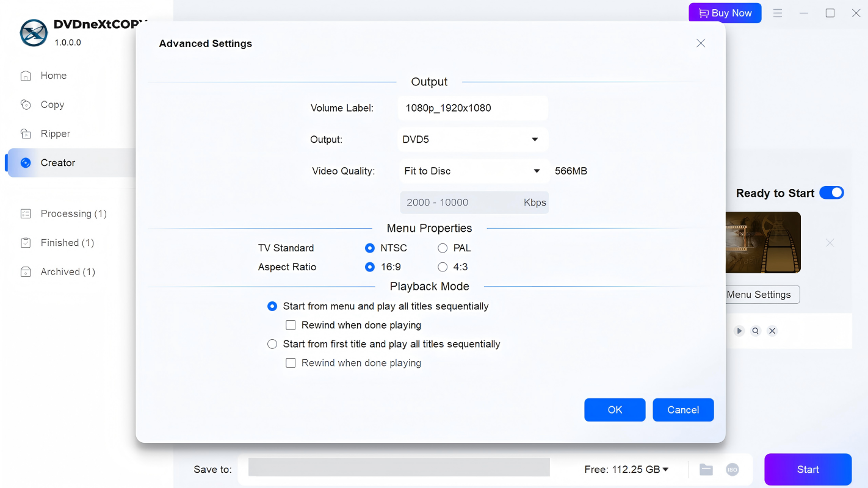The width and height of the screenshot is (868, 488).
Task: Select the PAL TV standard radio button
Action: point(443,248)
